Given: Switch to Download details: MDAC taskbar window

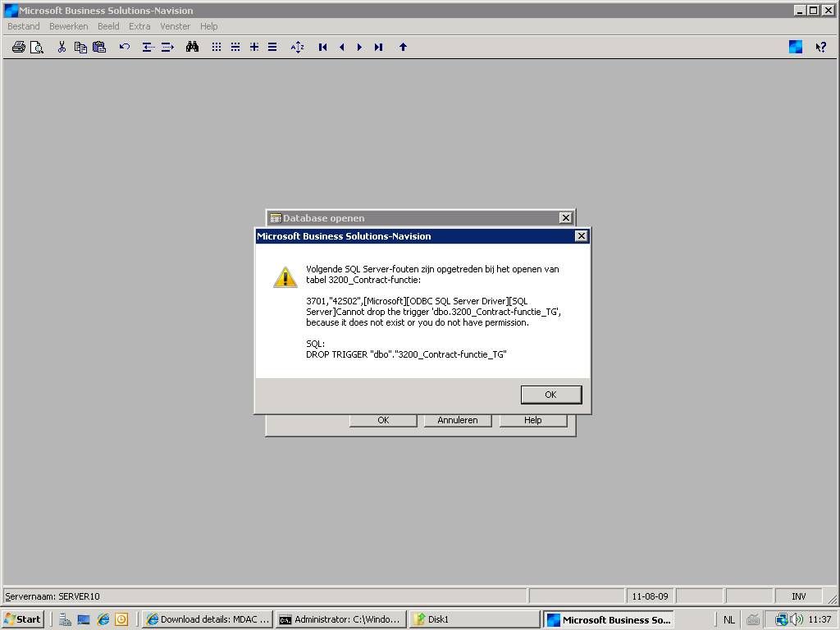Looking at the screenshot, I should tap(208, 619).
